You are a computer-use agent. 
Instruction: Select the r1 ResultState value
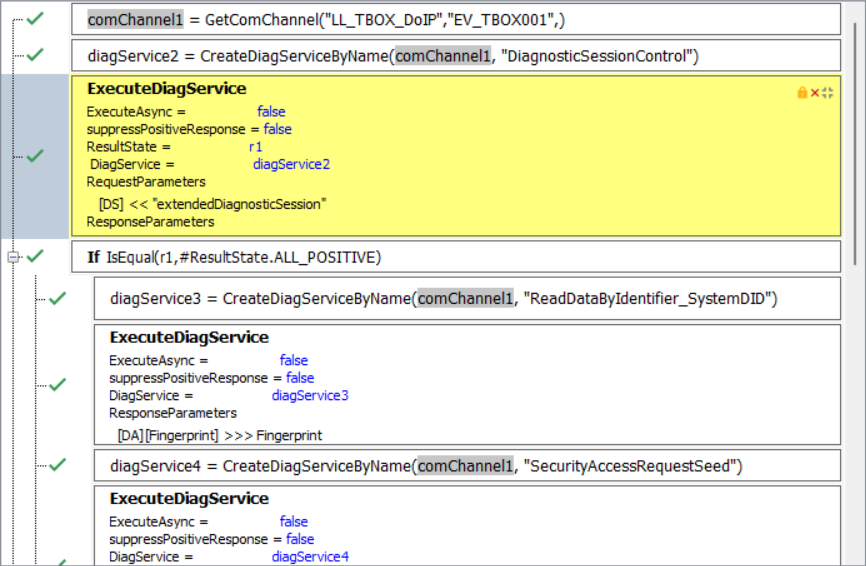click(x=256, y=147)
